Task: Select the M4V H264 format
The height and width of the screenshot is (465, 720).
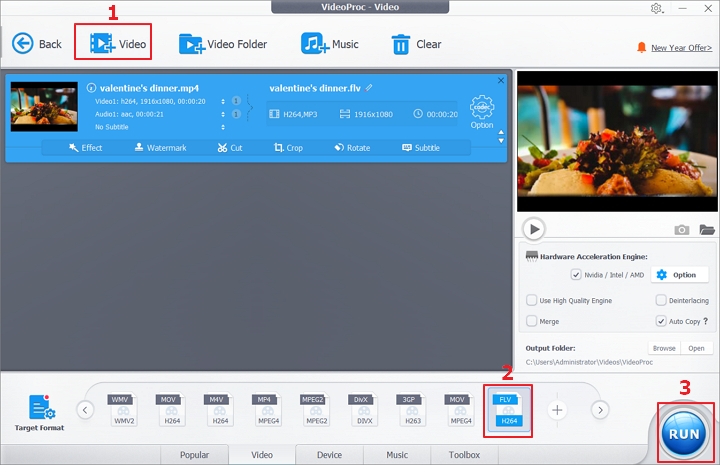Action: click(x=219, y=409)
